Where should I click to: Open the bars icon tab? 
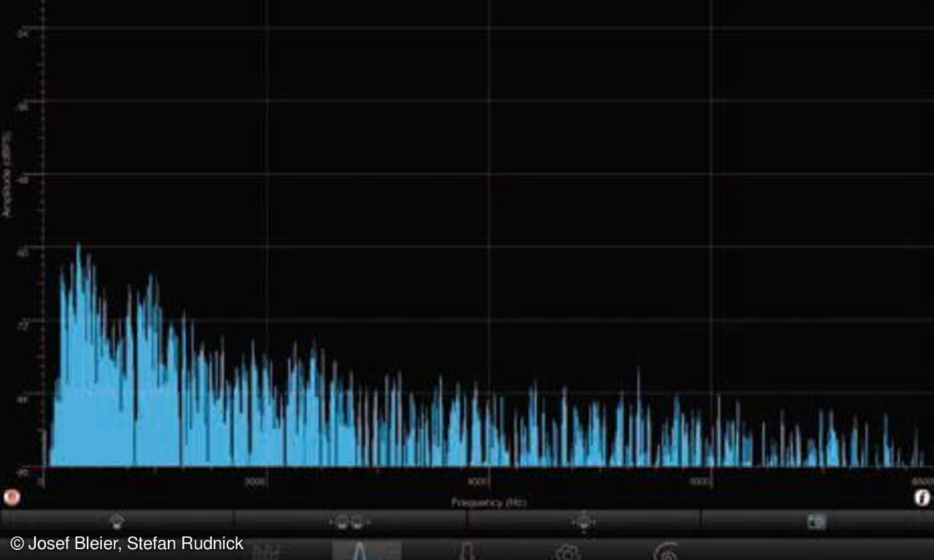point(267,551)
